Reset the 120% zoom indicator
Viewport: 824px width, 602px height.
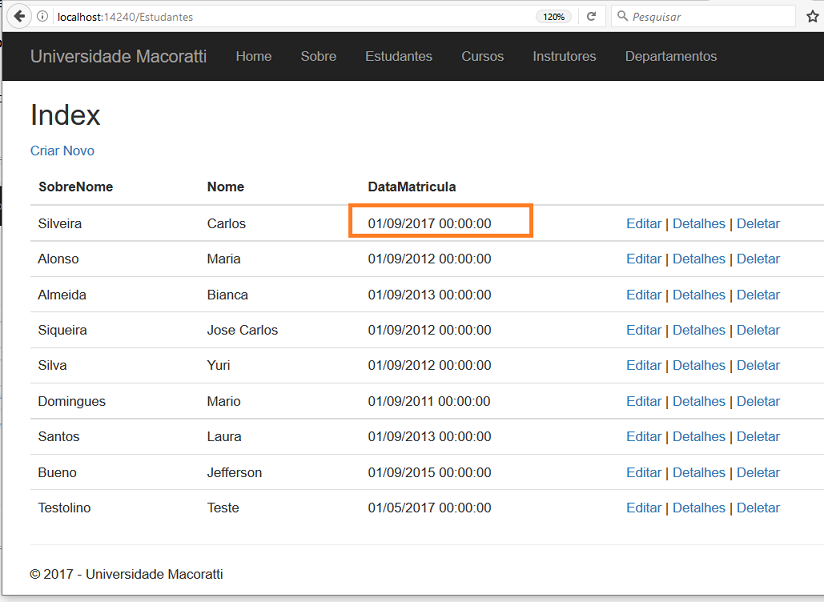coord(554,17)
